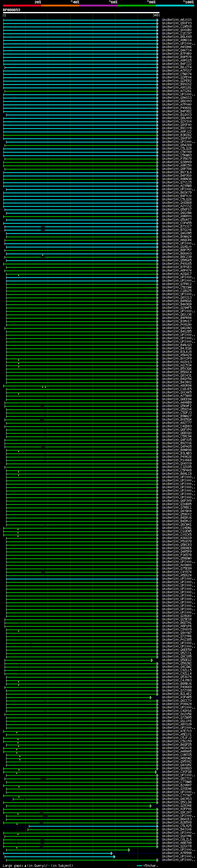Click the UniRef100_Q5UAT7 sequence name

[177, 220]
